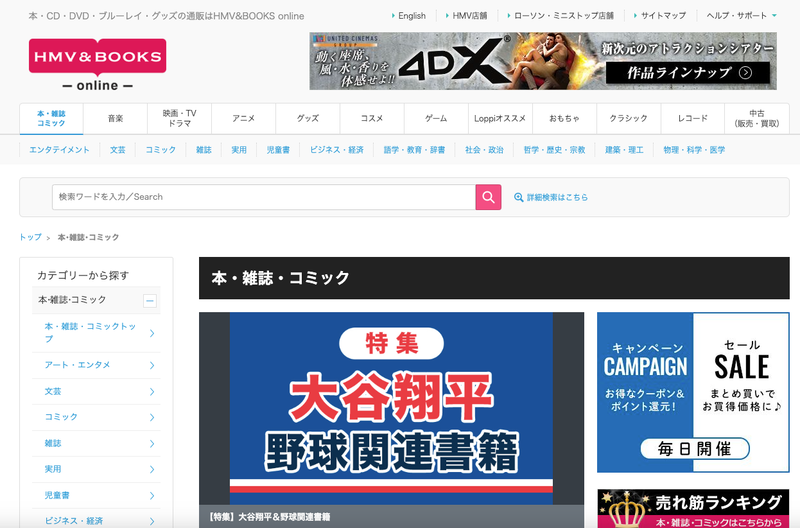This screenshot has height=528, width=800.
Task: Open 詳細検索はこちら advanced search link
Action: click(557, 197)
